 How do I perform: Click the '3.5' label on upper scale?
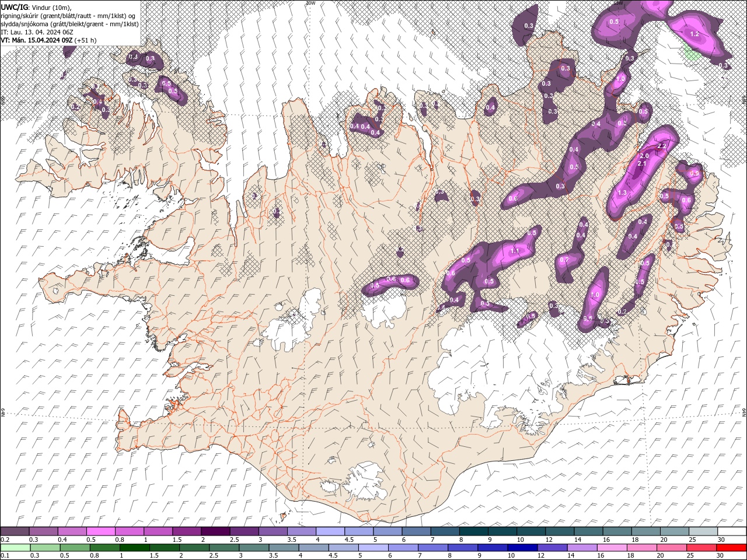[292, 540]
